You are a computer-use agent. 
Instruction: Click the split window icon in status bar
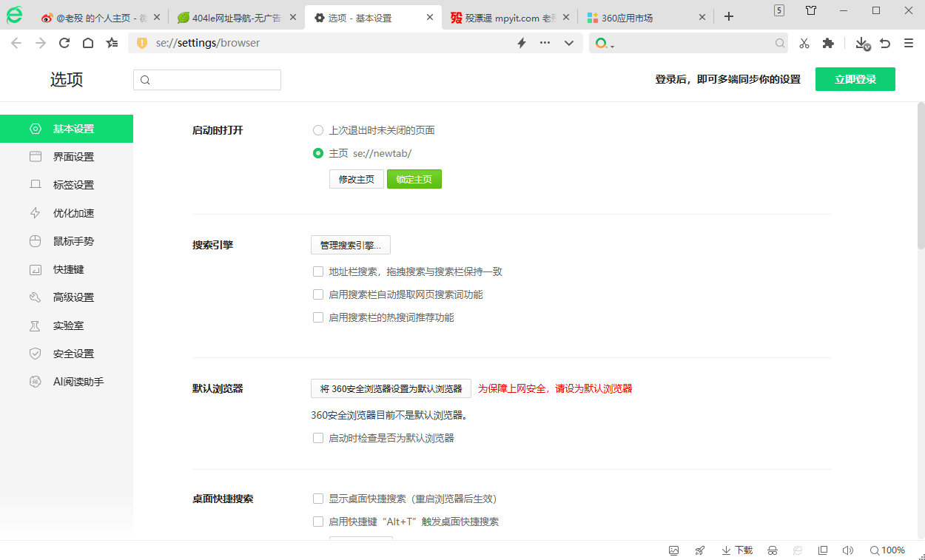pyautogui.click(x=823, y=550)
